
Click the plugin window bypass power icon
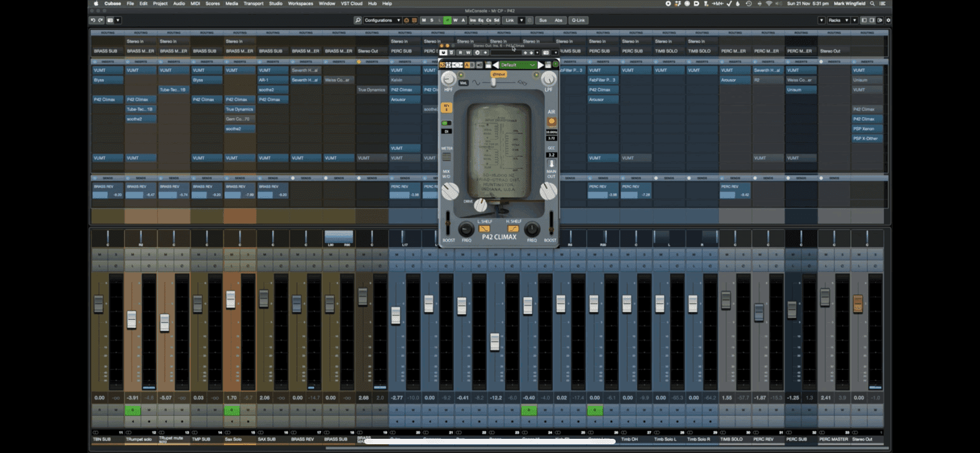444,53
